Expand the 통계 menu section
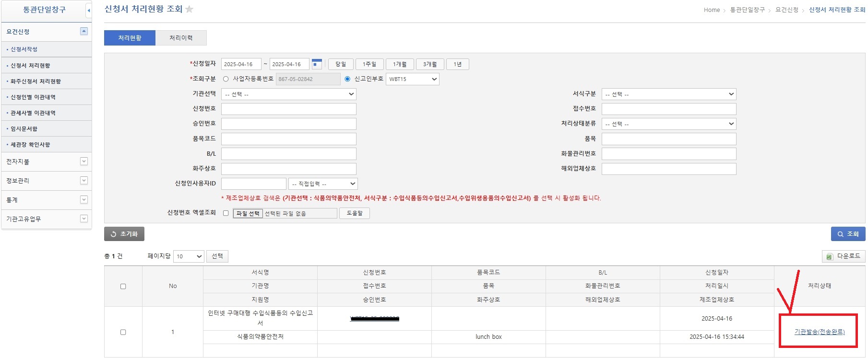 [84, 200]
